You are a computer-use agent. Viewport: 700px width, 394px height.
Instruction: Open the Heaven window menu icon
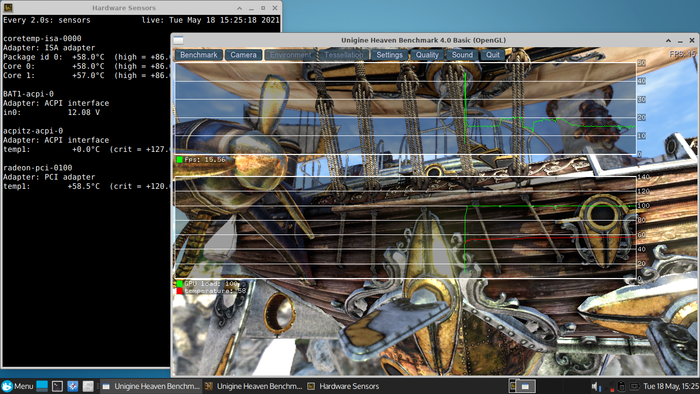coord(179,40)
